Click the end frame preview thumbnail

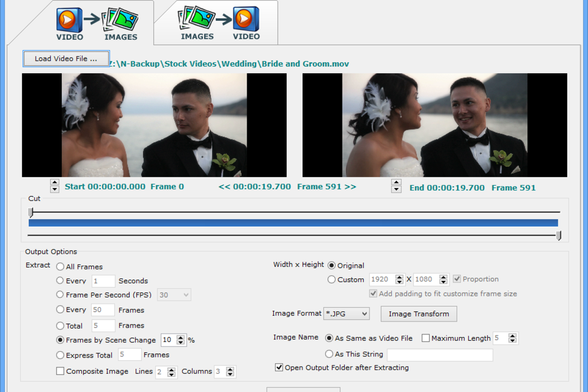(x=435, y=125)
